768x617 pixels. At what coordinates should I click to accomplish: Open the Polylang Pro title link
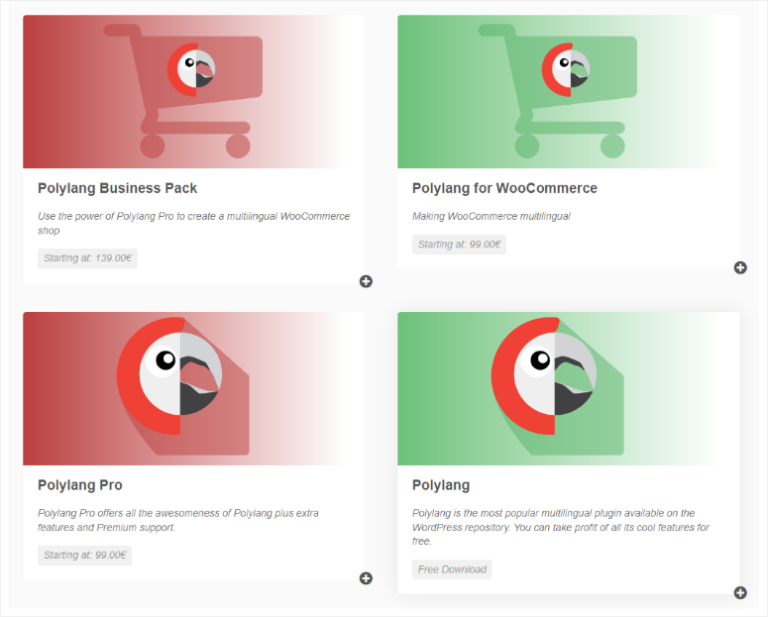pos(80,485)
